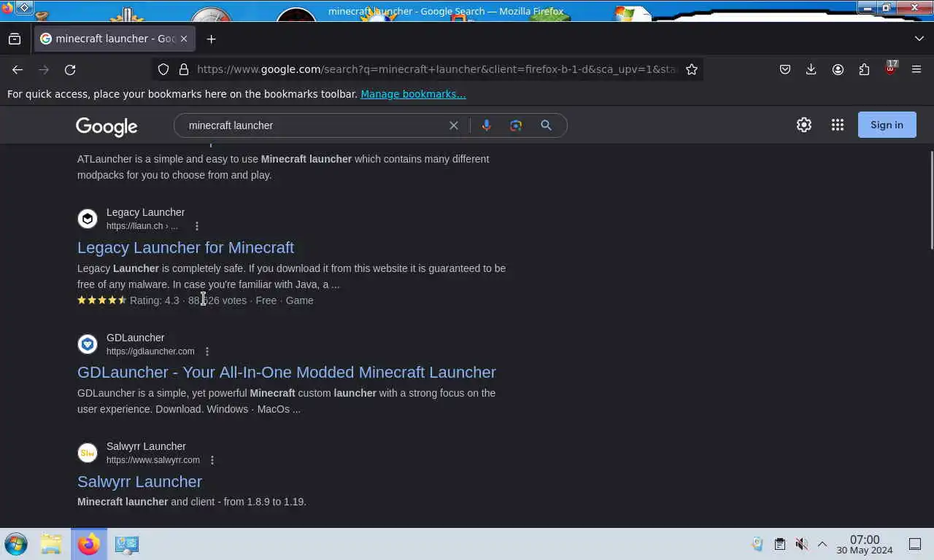Go to Google homepage logo
This screenshot has height=560, width=934.
tap(107, 126)
